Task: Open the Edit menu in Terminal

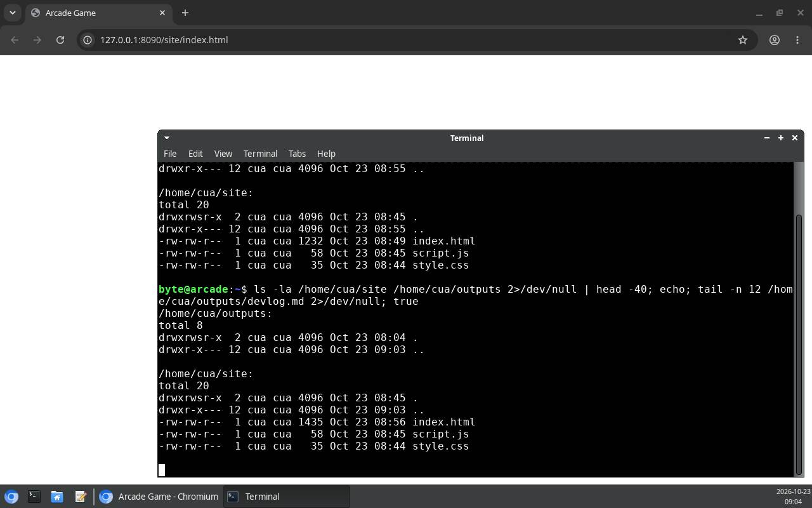Action: (x=195, y=154)
